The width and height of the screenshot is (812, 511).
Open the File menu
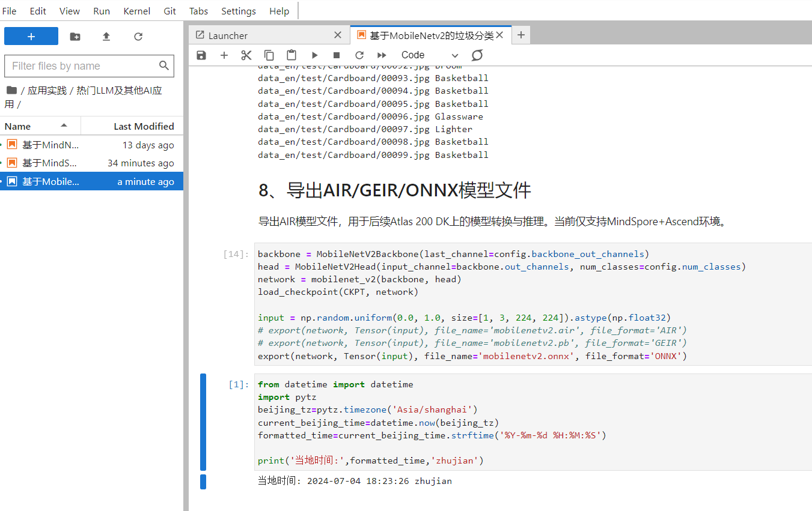(x=9, y=11)
